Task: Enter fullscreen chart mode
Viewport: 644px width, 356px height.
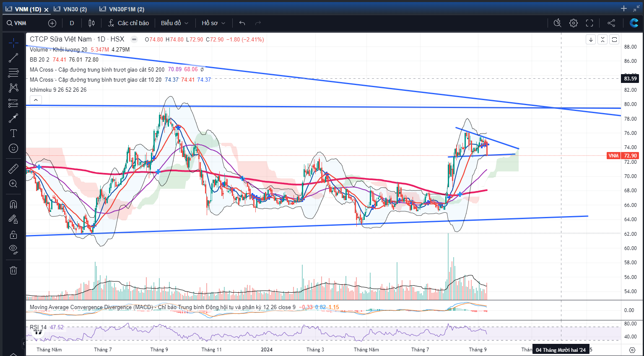Action: point(589,23)
